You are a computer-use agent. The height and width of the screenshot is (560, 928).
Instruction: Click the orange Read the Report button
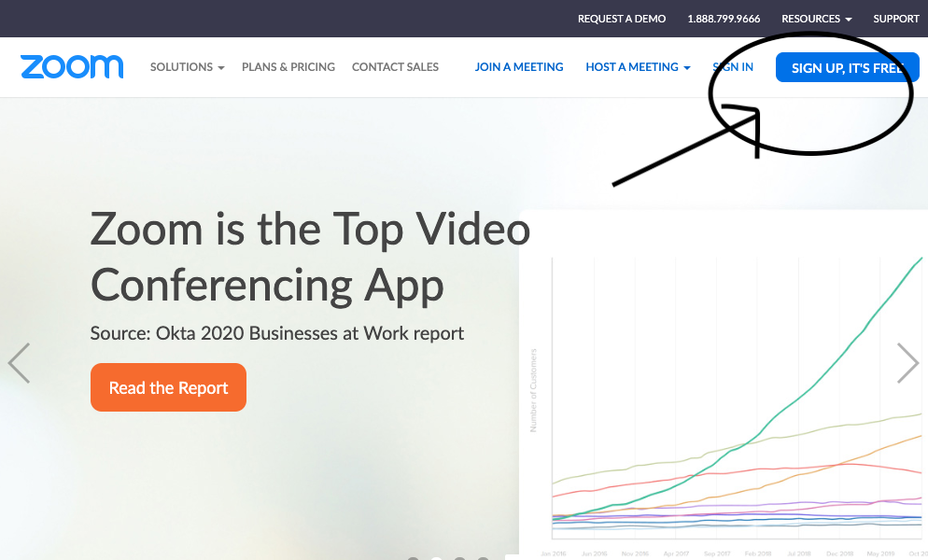(169, 387)
